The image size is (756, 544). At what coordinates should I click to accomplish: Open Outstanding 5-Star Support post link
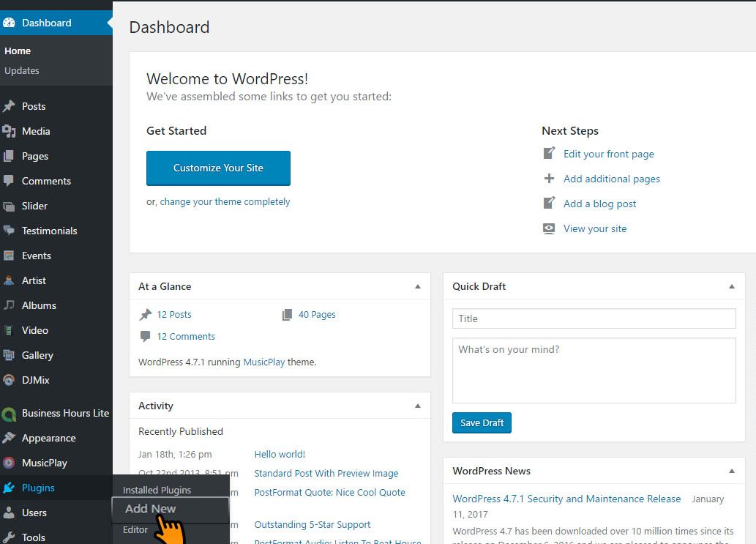coord(312,525)
